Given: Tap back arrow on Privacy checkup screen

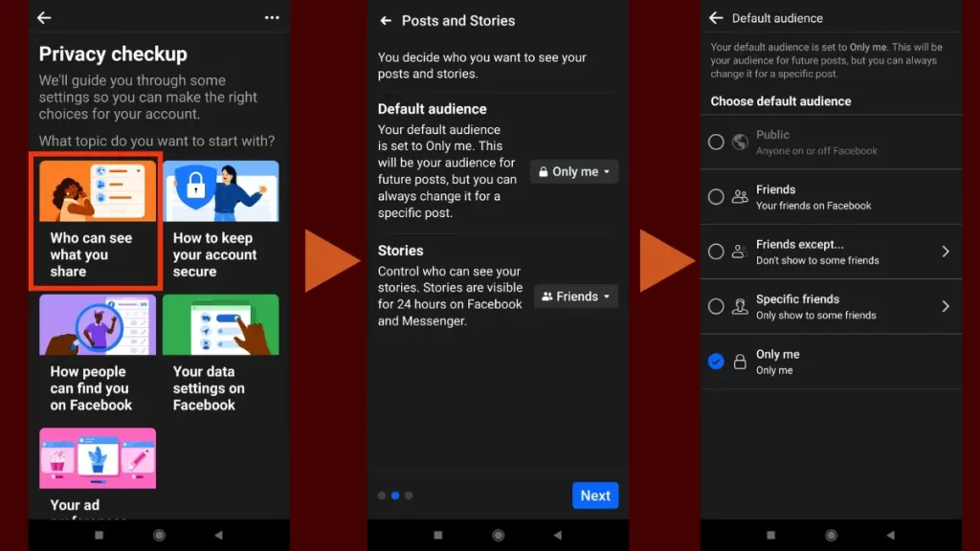Looking at the screenshot, I should [44, 18].
